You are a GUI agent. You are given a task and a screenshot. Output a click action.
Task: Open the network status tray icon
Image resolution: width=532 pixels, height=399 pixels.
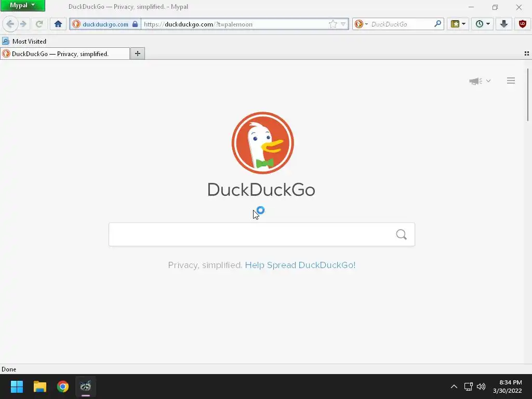[469, 387]
